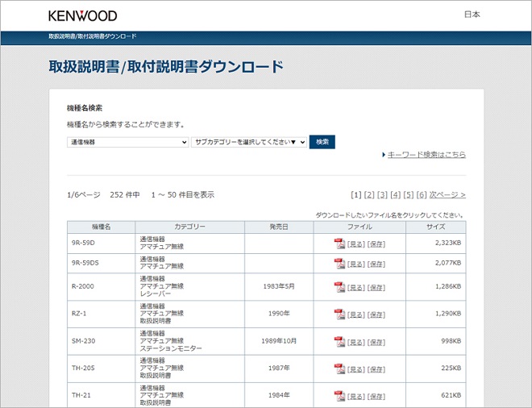Click the KENWOOD logo
532x408 pixels.
[83, 15]
